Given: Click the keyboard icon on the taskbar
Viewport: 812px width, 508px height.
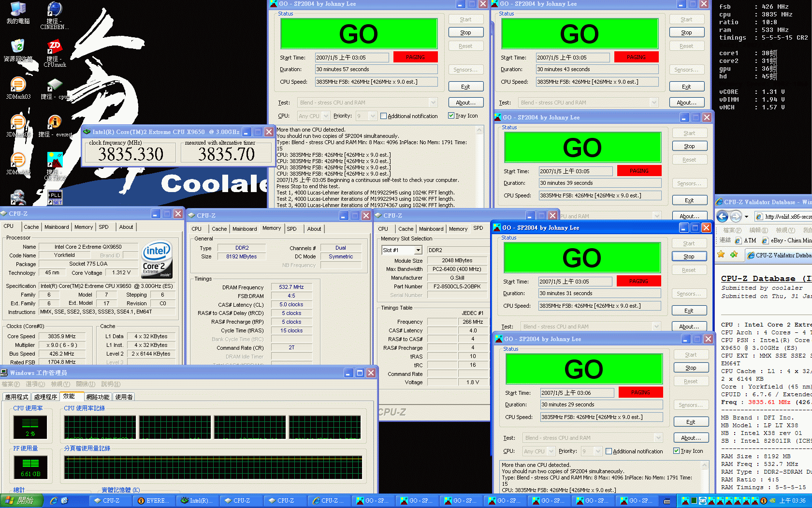Looking at the screenshot, I should (667, 501).
